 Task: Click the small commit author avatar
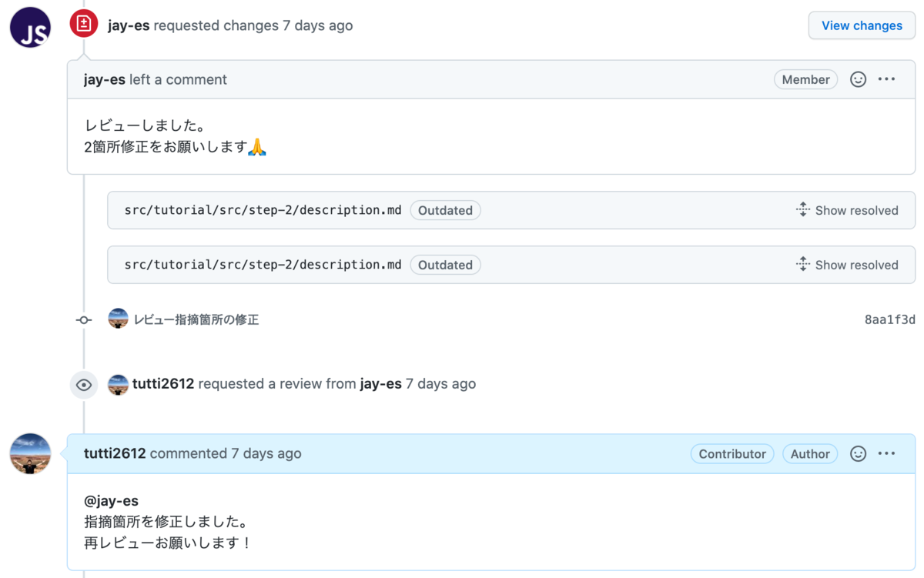(118, 319)
